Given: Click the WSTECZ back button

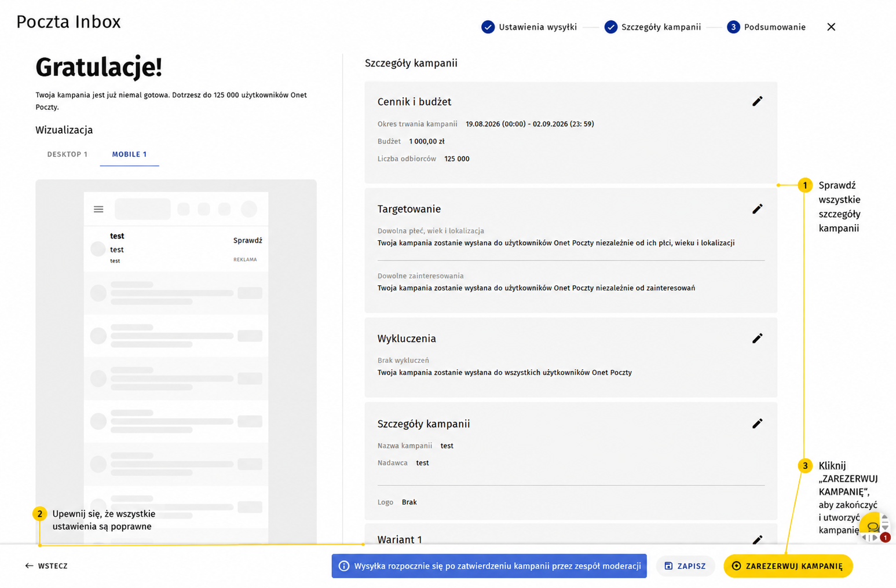Looking at the screenshot, I should click(x=46, y=566).
